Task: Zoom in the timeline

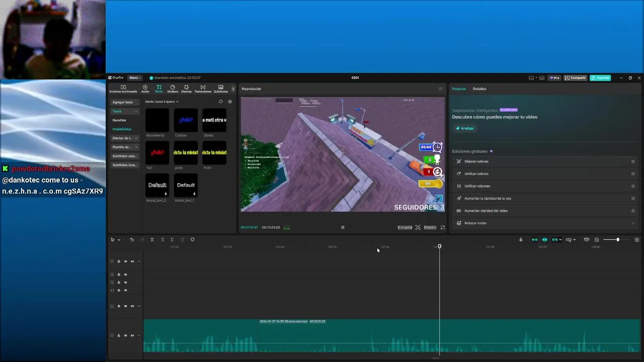Action: point(637,240)
